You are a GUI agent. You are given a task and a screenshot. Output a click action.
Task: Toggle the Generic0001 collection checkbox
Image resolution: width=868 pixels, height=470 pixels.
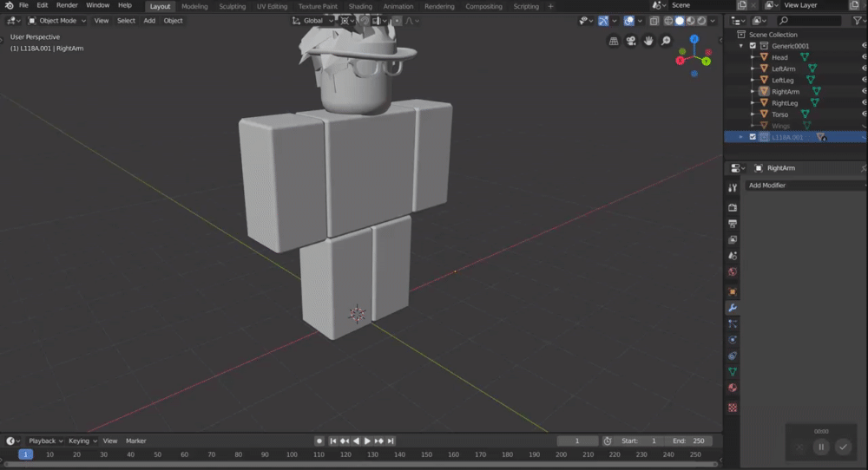pyautogui.click(x=753, y=46)
